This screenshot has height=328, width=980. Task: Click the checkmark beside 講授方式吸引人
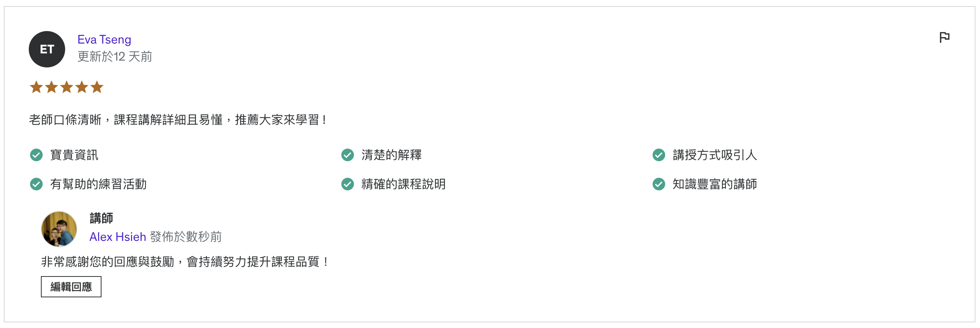pyautogui.click(x=659, y=155)
